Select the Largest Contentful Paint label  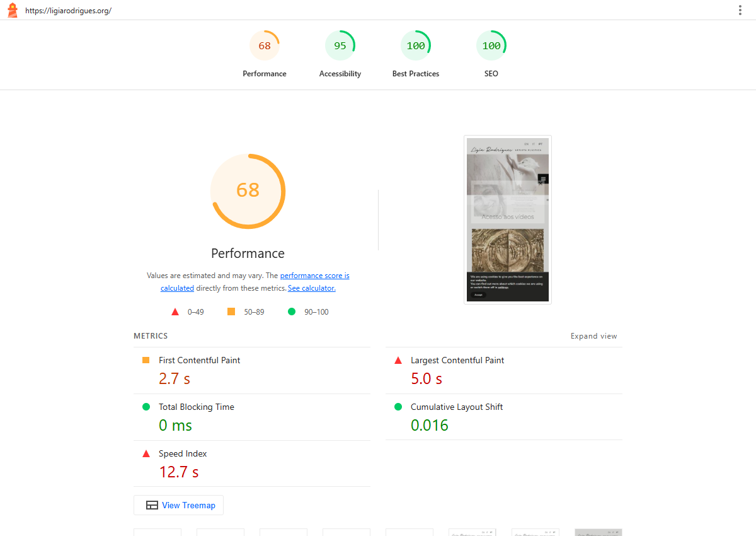[457, 360]
